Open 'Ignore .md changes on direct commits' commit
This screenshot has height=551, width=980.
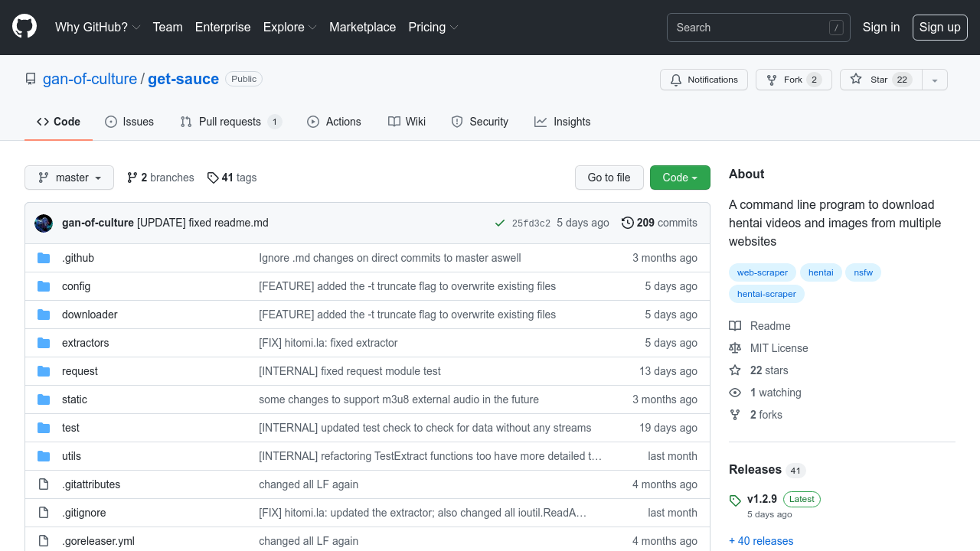tap(390, 258)
